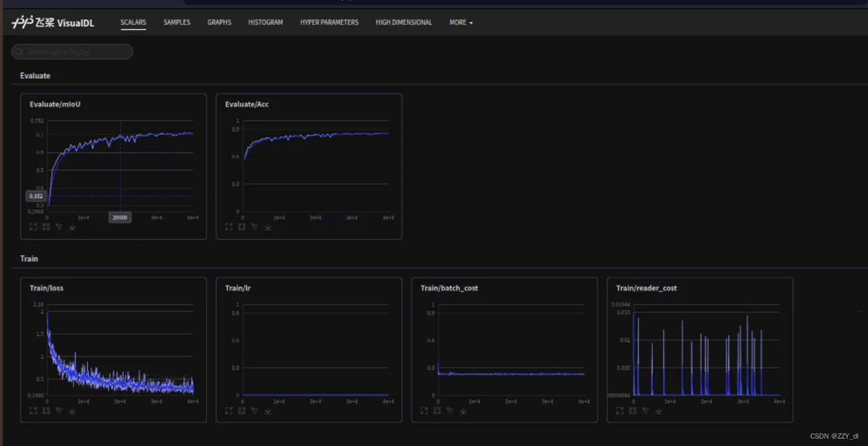This screenshot has height=446, width=868.
Task: Toggle the Evaluate/Acc y-axis scale icon
Action: (x=254, y=227)
